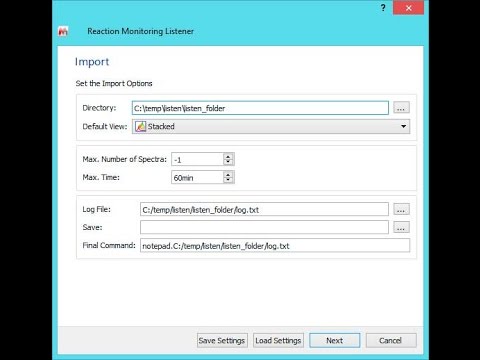Click the empty Save path field
This screenshot has width=480, height=360.
pos(264,227)
